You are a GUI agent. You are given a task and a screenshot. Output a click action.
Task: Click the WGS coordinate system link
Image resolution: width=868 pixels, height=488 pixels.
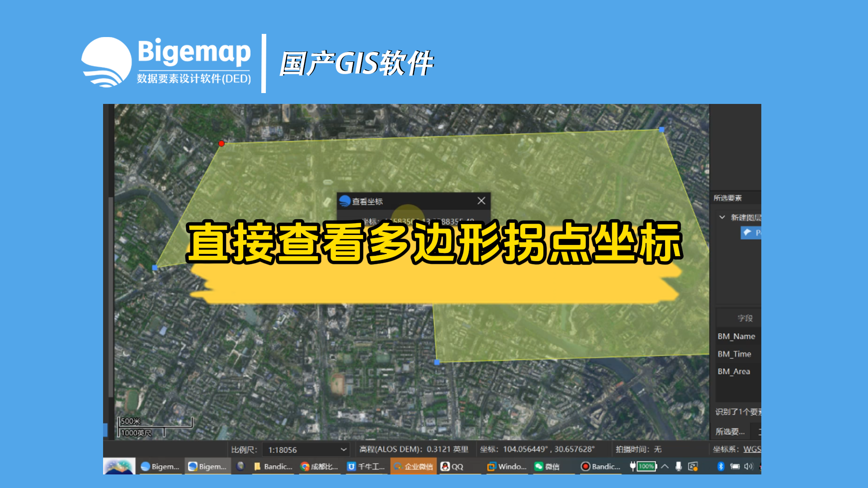[x=752, y=449]
